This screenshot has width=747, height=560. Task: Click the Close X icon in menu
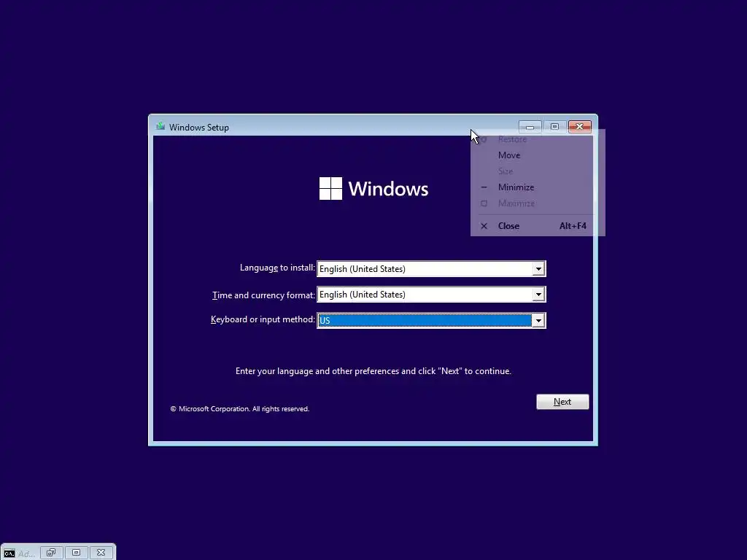[484, 226]
